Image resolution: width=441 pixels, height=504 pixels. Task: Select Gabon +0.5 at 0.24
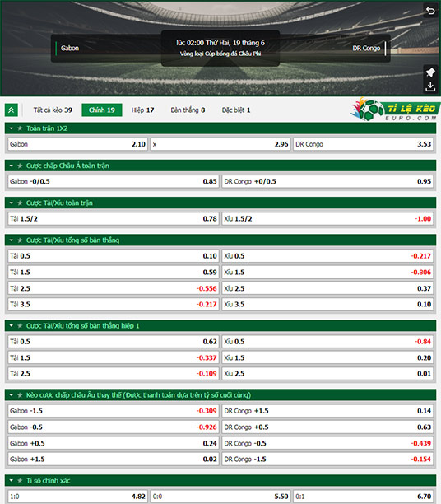coord(114,443)
